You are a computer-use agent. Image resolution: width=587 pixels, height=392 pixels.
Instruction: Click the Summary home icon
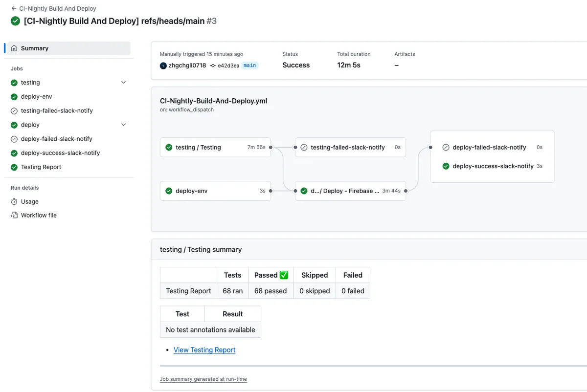14,48
